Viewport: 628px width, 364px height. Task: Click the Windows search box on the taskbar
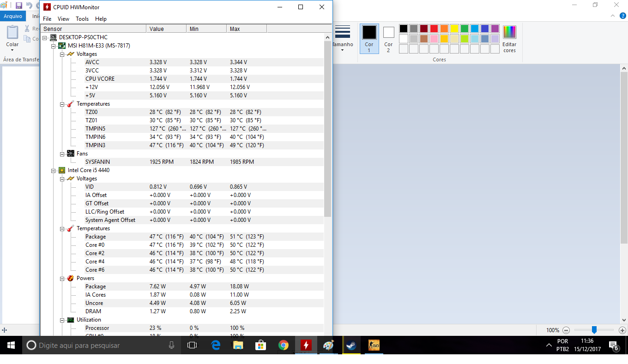(x=102, y=345)
